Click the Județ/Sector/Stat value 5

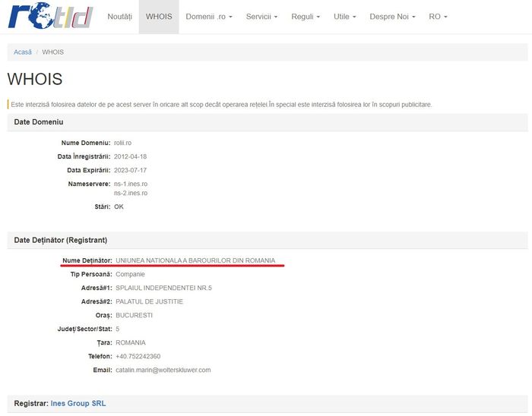117,329
